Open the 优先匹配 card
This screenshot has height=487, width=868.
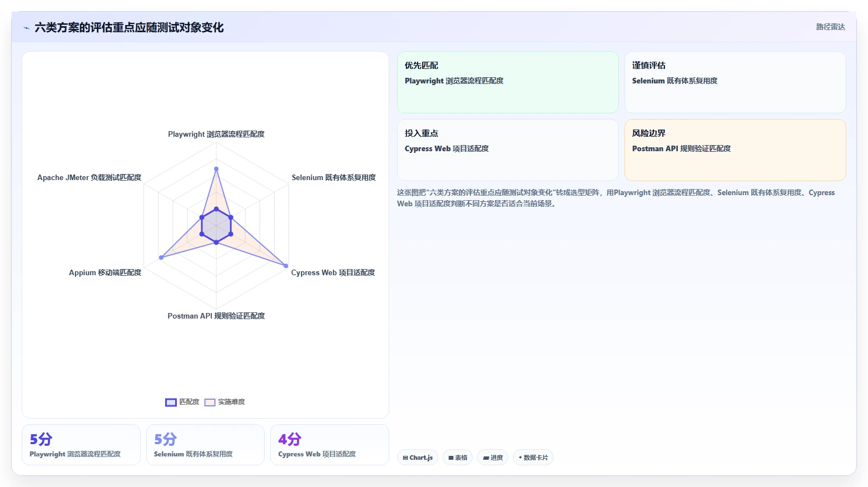point(508,82)
